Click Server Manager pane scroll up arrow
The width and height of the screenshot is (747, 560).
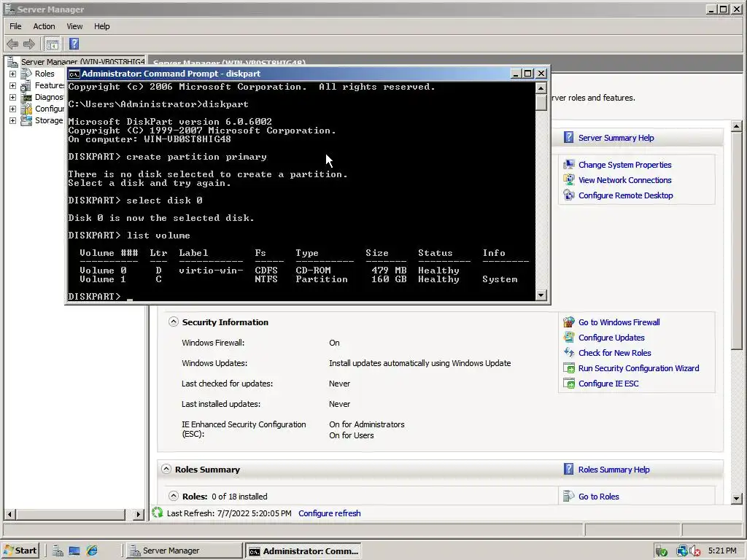[736, 127]
